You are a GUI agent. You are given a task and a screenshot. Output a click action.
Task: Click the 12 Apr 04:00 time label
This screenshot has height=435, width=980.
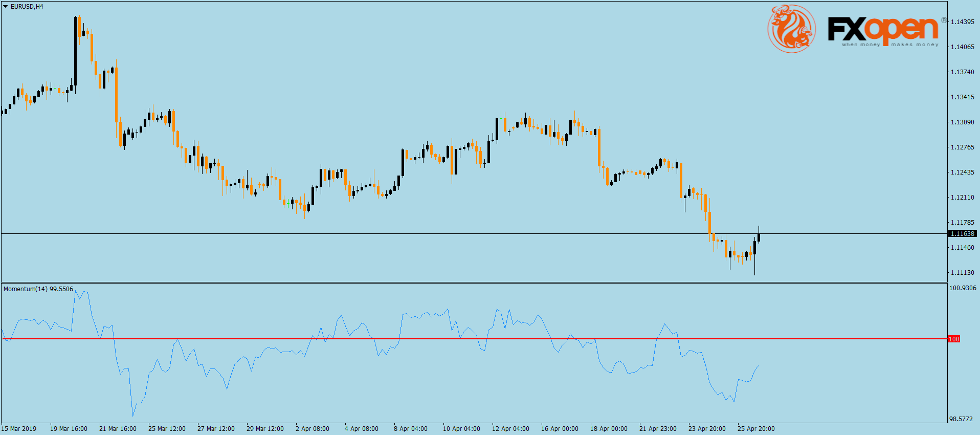[x=510, y=429]
